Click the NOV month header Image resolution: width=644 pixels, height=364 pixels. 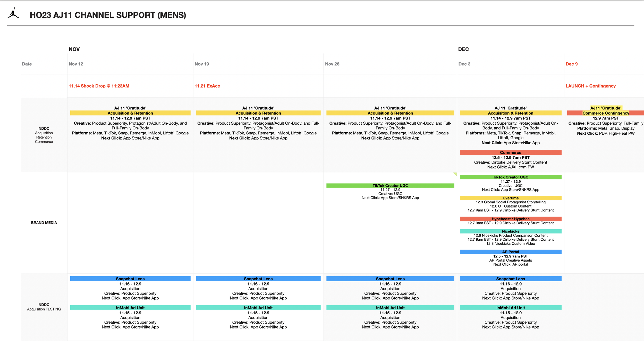[74, 49]
